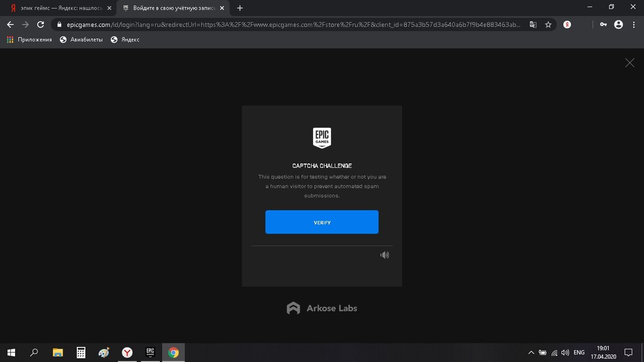644x362 pixels.
Task: Show hidden system tray icons
Action: pos(531,352)
